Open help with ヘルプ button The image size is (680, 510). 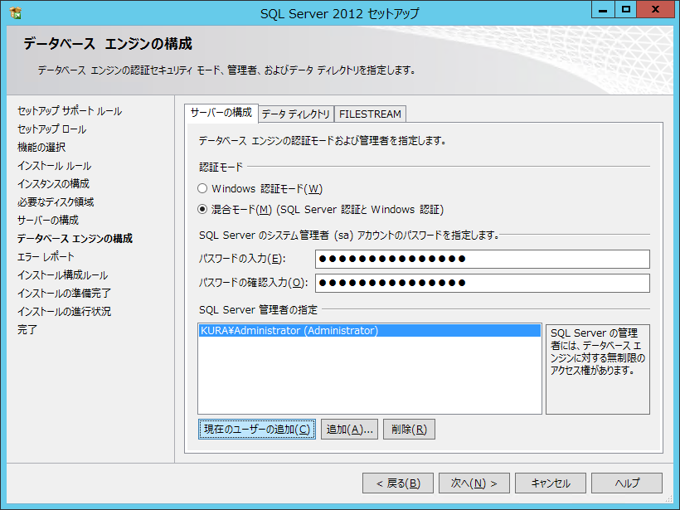(627, 483)
